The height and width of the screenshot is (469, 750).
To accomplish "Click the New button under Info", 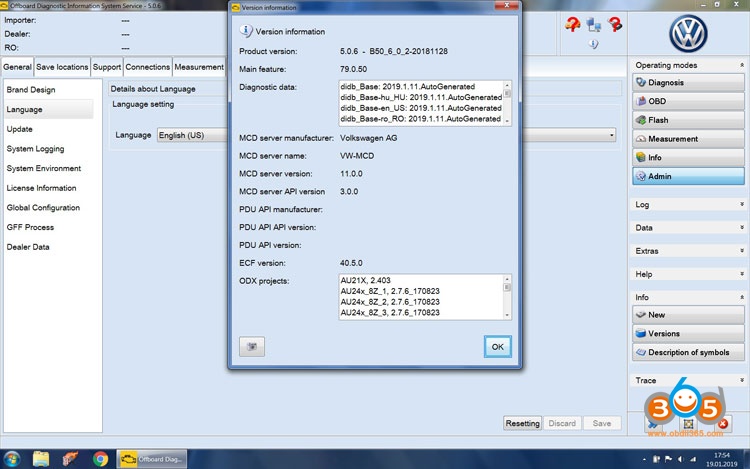I will (x=688, y=315).
